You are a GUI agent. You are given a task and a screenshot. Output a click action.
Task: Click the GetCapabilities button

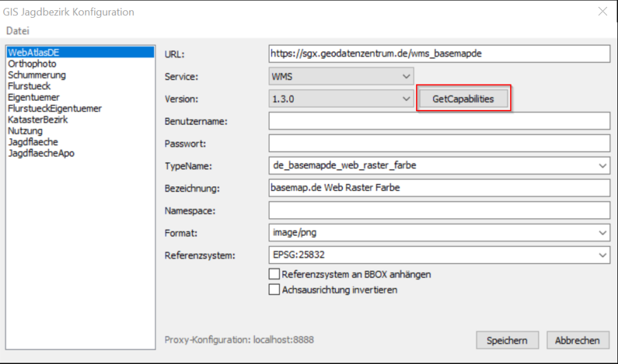click(463, 99)
